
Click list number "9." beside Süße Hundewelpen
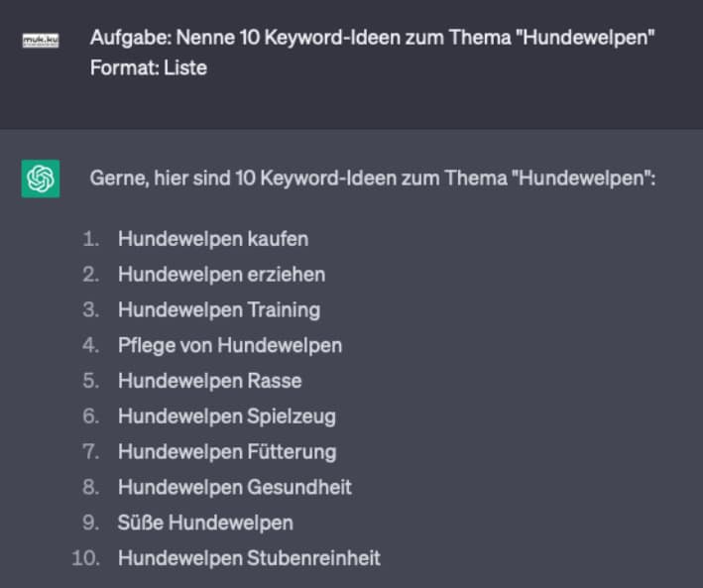coord(91,523)
